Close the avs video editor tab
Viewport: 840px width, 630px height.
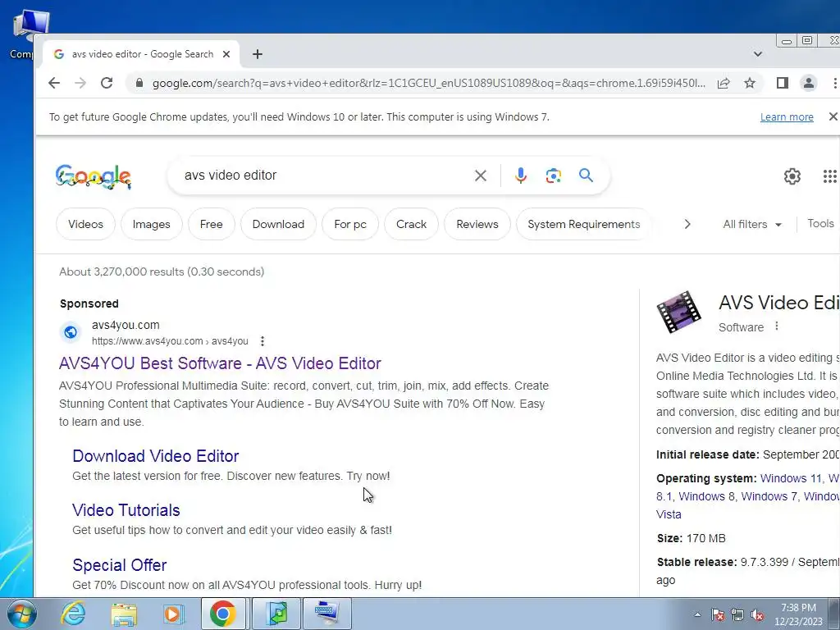tap(226, 54)
